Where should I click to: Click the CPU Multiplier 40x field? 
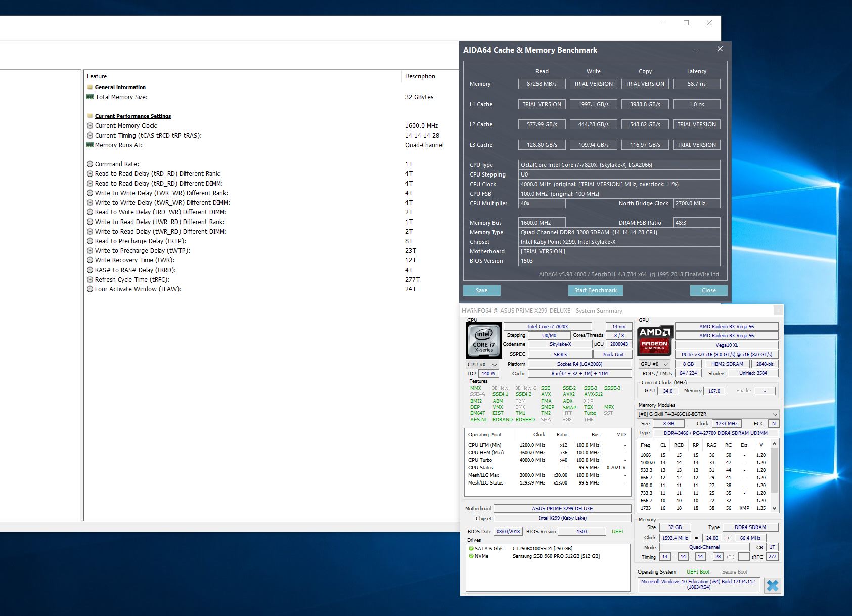(x=542, y=203)
